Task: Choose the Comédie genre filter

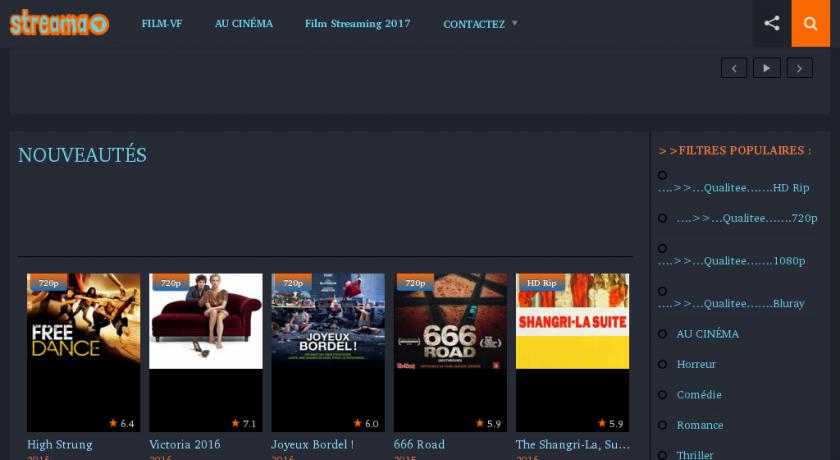Action: coord(699,395)
